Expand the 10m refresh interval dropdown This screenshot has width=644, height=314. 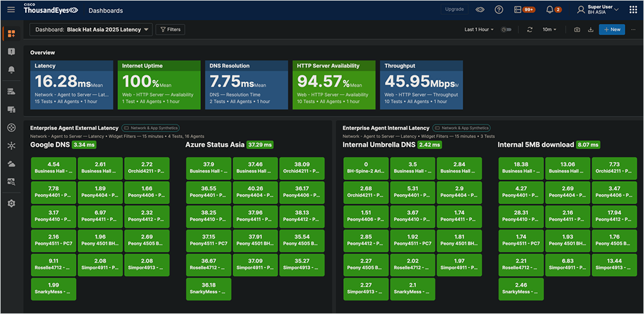pos(549,30)
